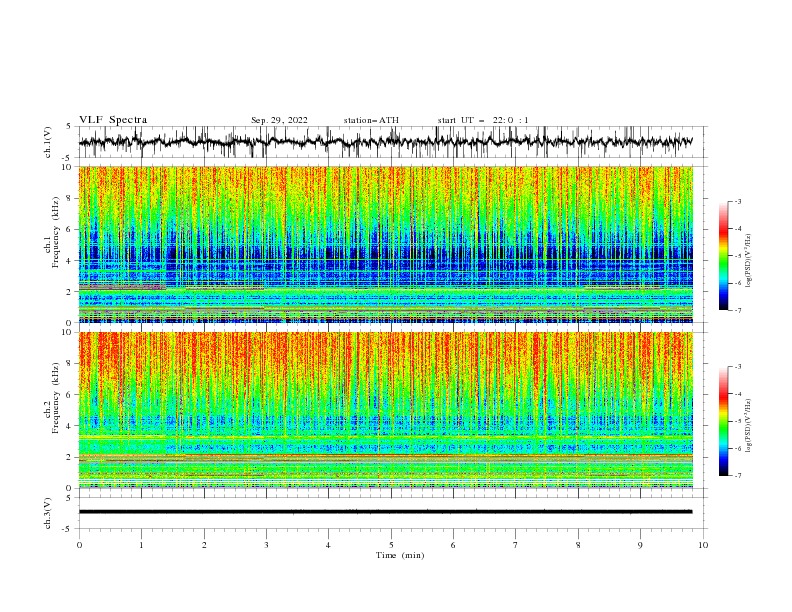
Task: Click the log(PSD) label beside ch.1 color bar
Action: coord(748,260)
